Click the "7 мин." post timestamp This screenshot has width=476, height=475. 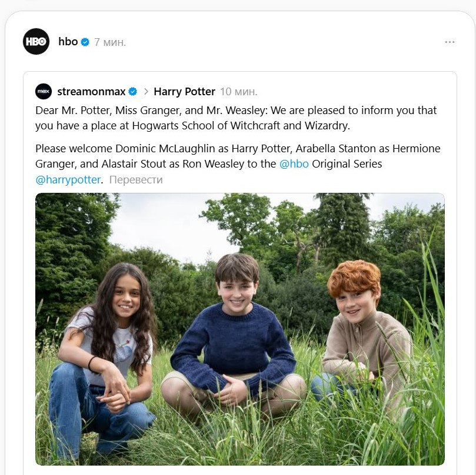coord(110,42)
